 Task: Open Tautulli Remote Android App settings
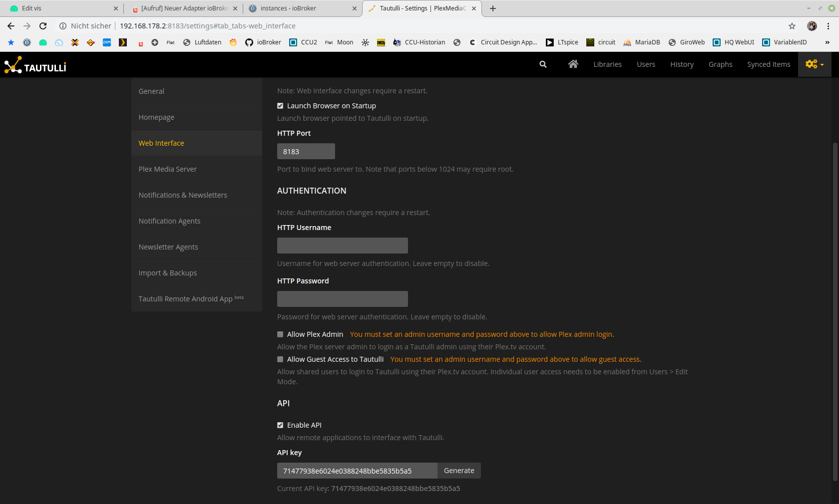[197, 299]
